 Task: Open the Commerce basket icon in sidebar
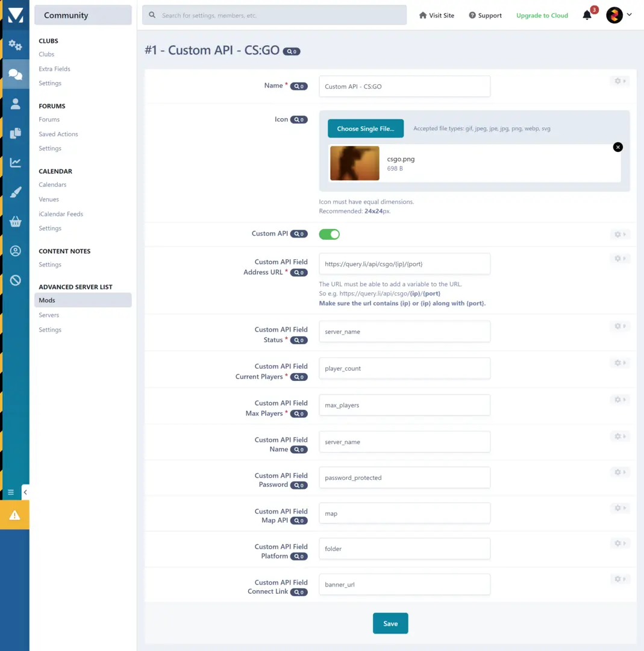[15, 222]
